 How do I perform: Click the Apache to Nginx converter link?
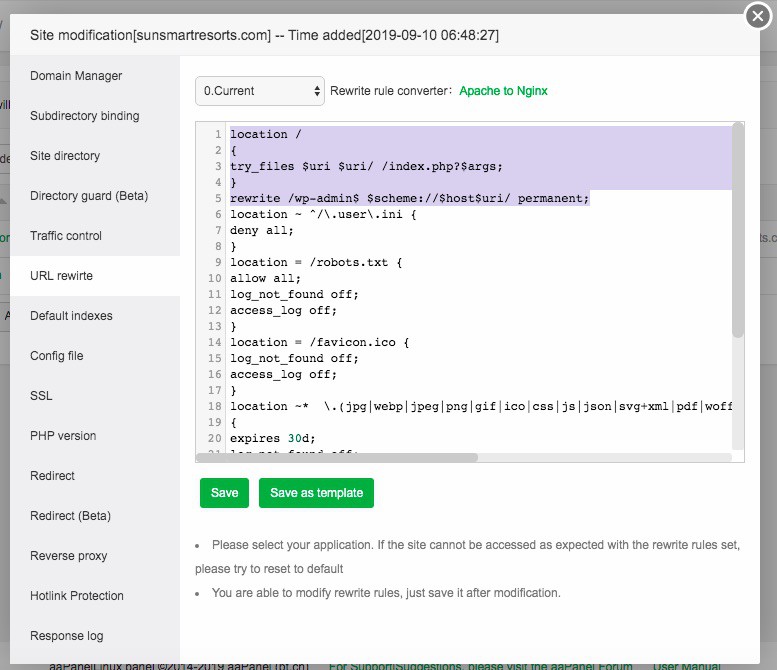(x=503, y=91)
